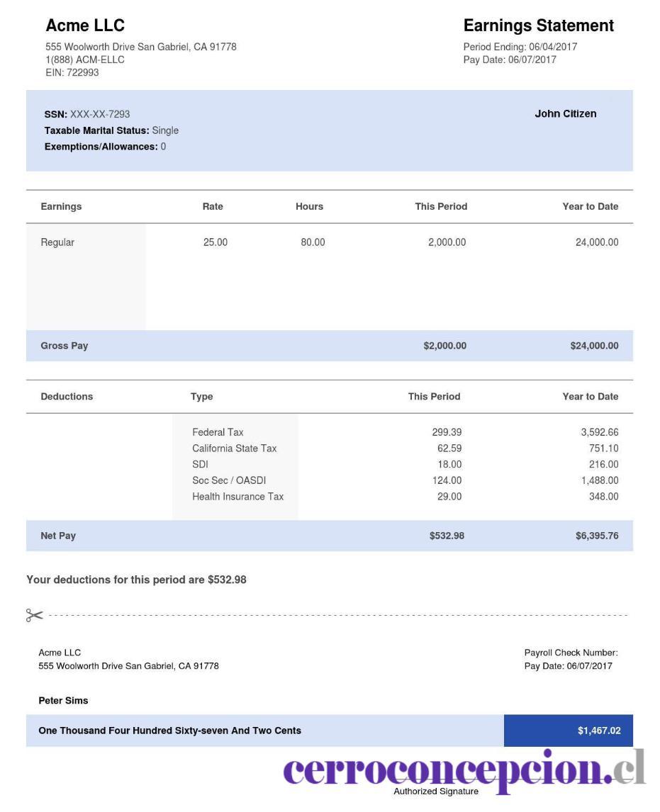Click the SSN XXX-XX-7293 field
This screenshot has height=812, width=660.
[87, 114]
